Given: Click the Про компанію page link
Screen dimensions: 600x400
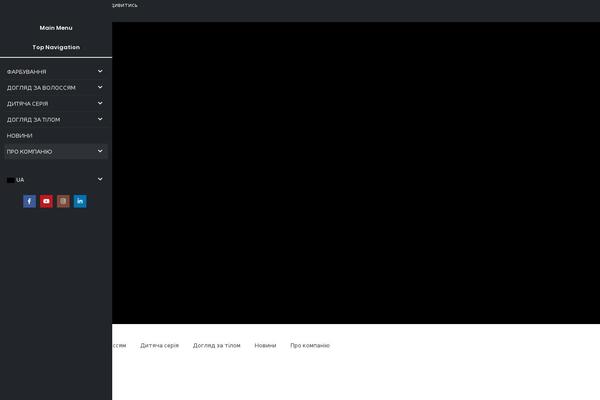Looking at the screenshot, I should coord(310,345).
